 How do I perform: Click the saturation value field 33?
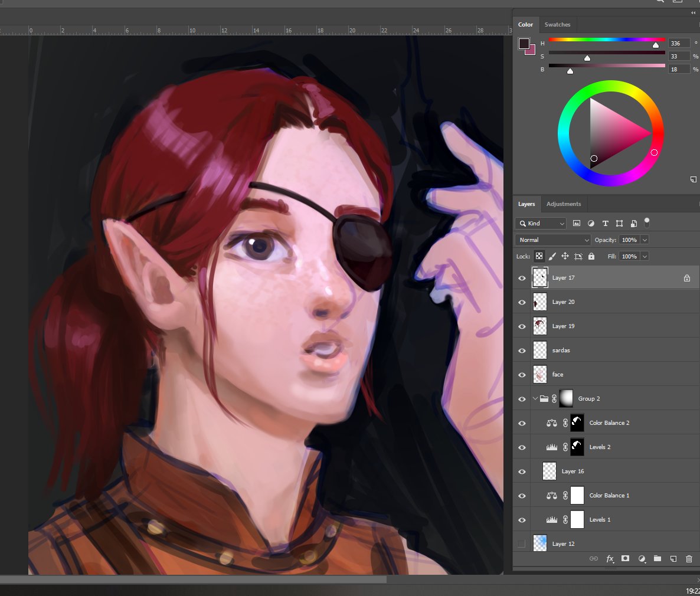pyautogui.click(x=679, y=56)
